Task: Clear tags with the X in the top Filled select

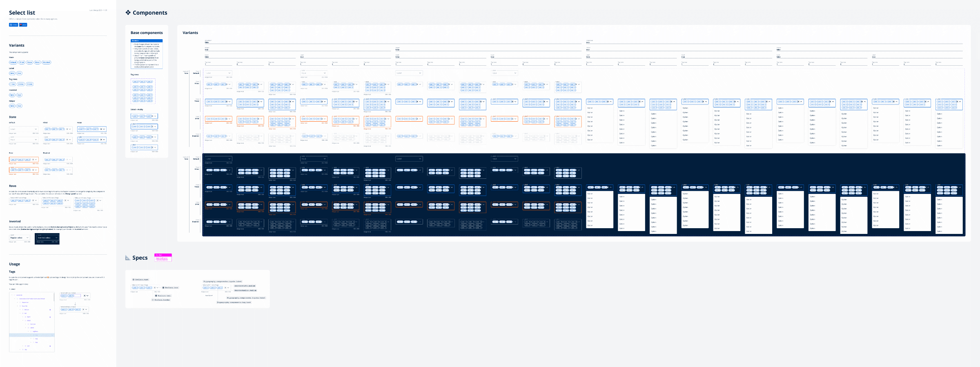Action: pos(67,129)
